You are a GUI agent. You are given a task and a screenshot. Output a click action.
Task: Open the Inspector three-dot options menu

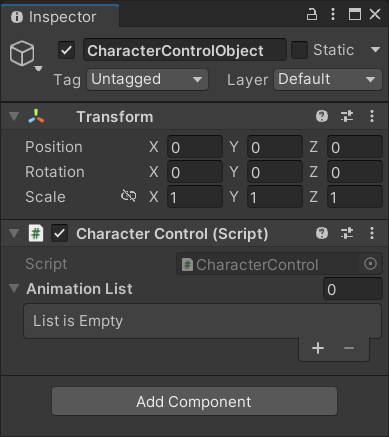333,14
